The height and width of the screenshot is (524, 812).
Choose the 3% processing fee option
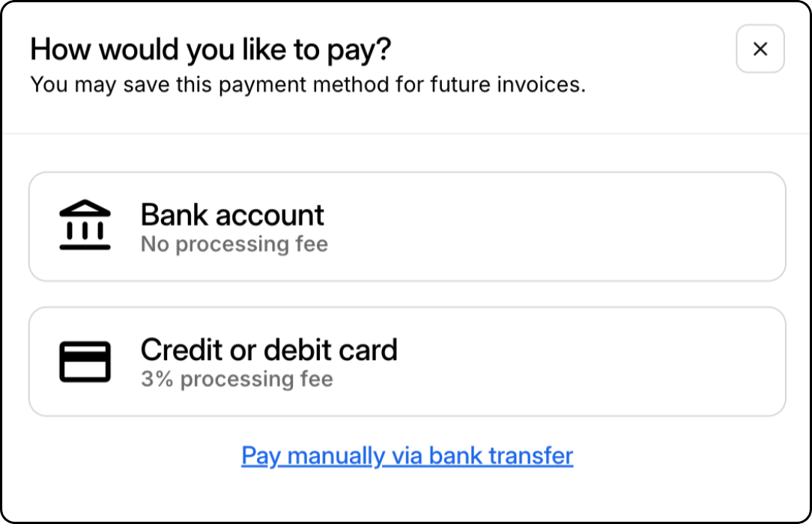pos(407,362)
